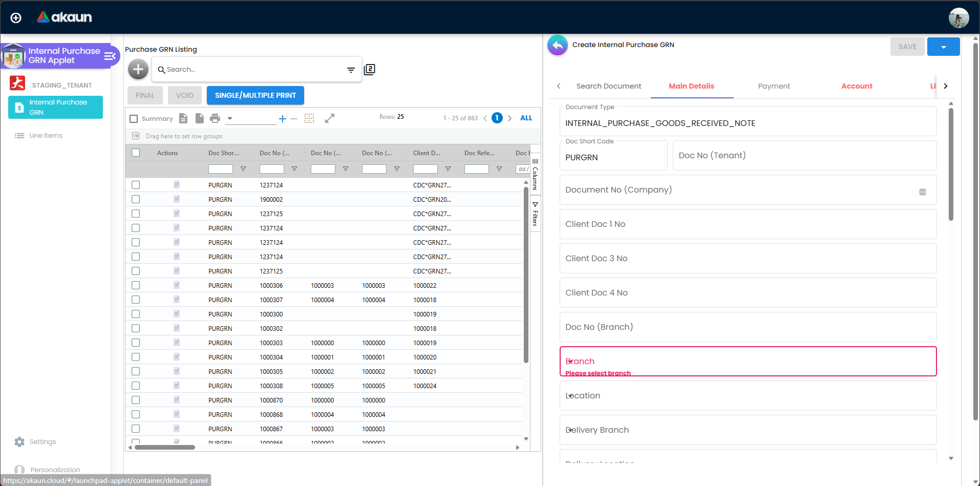Expand the grid with the diagonal-arrows icon
980x486 pixels.
coord(329,118)
